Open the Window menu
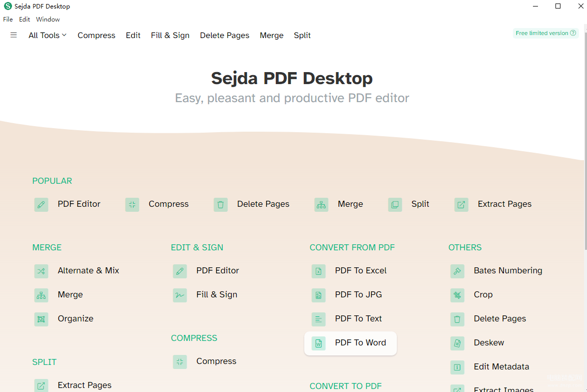The width and height of the screenshot is (587, 392). tap(48, 20)
